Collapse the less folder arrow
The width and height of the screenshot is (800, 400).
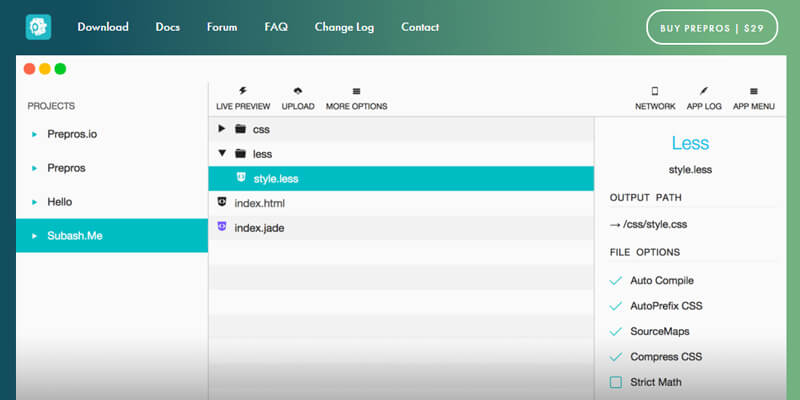pyautogui.click(x=222, y=153)
